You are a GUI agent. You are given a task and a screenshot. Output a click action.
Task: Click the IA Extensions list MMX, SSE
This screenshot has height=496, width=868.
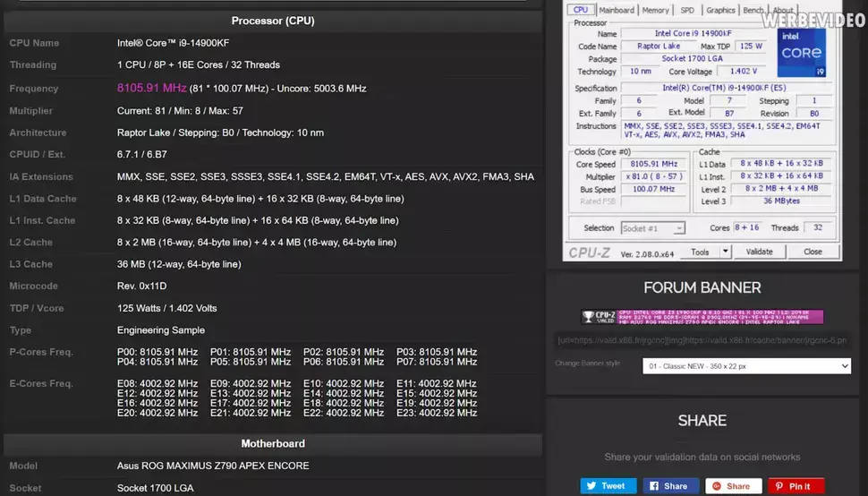(x=326, y=176)
